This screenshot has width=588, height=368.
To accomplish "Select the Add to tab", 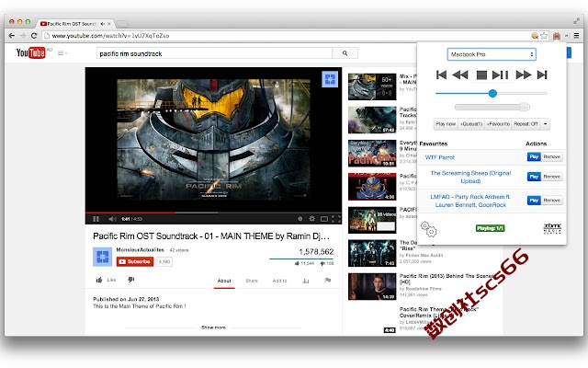I will coord(279,281).
